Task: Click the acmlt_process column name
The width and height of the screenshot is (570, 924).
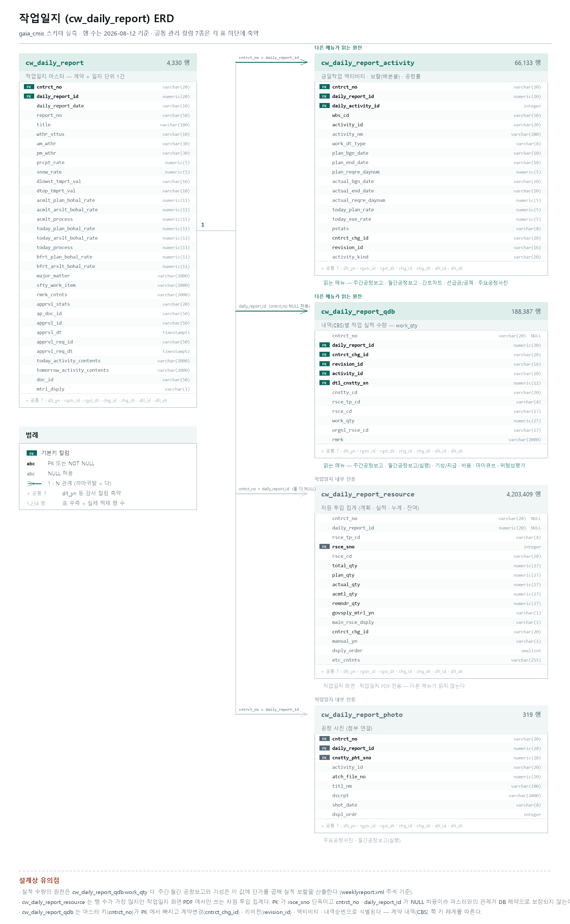Action: coord(55,219)
